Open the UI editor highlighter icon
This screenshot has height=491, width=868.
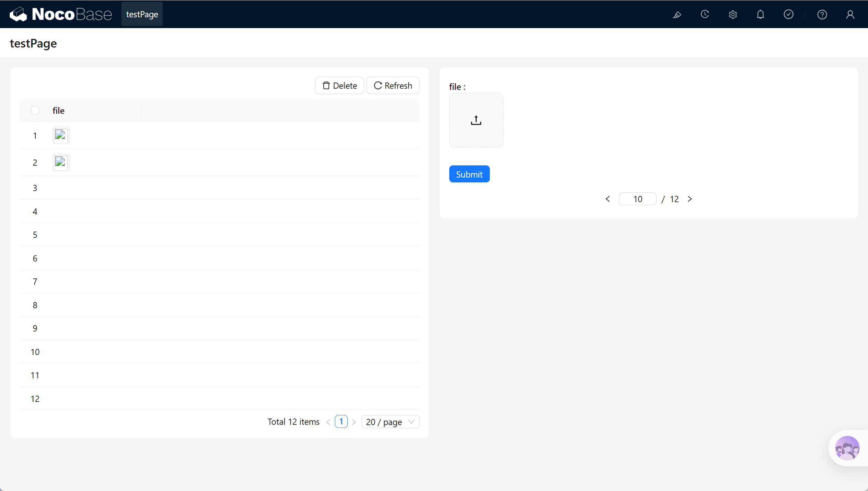point(677,15)
